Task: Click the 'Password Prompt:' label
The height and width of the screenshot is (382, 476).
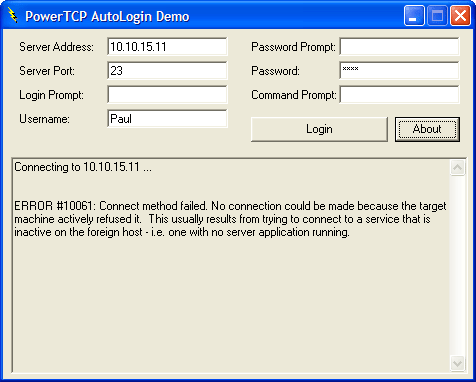Action: click(293, 47)
